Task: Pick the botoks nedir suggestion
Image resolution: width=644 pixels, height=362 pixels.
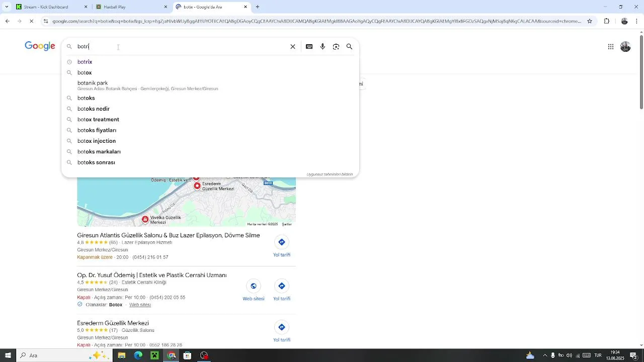Action: point(210,109)
